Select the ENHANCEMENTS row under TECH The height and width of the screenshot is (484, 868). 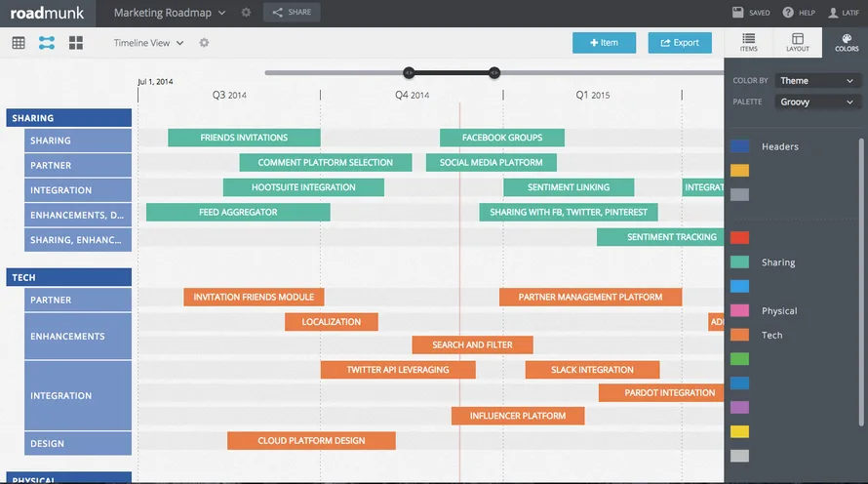pos(78,336)
